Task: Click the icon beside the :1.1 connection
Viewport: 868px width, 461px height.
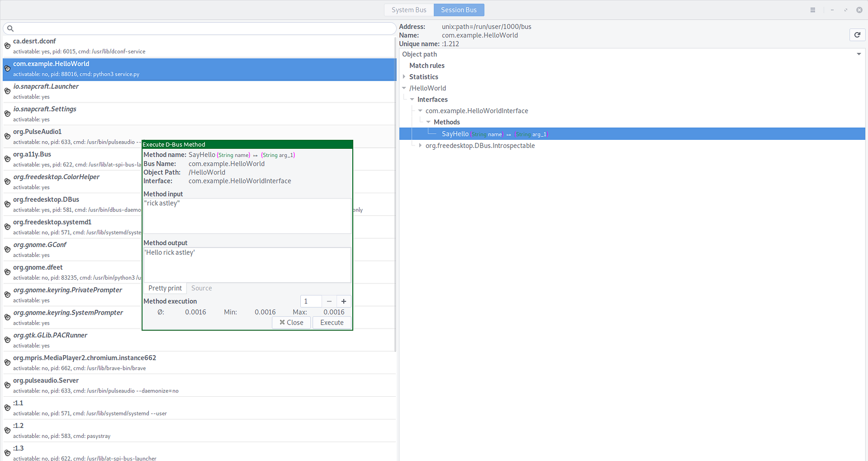Action: click(x=8, y=408)
